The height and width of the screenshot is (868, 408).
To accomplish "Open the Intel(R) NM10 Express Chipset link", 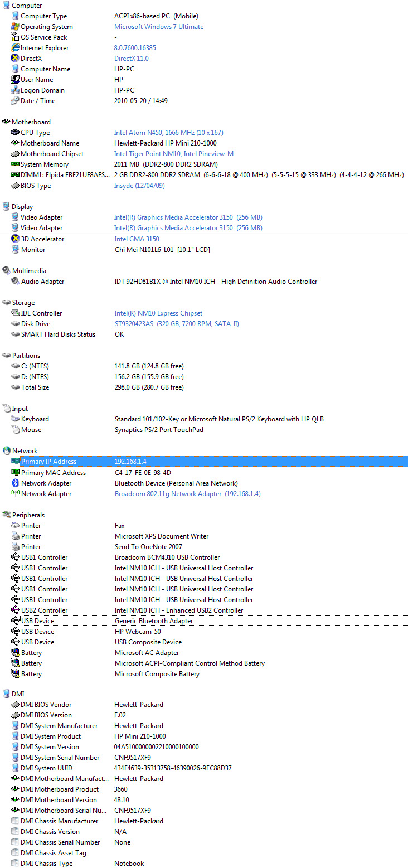I will [158, 313].
